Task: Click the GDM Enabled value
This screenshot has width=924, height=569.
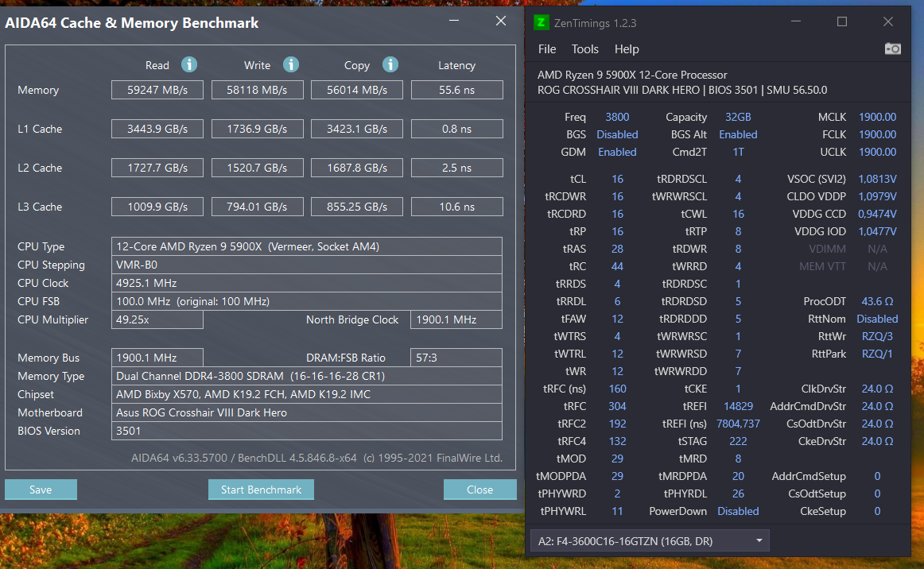Action: 617,152
